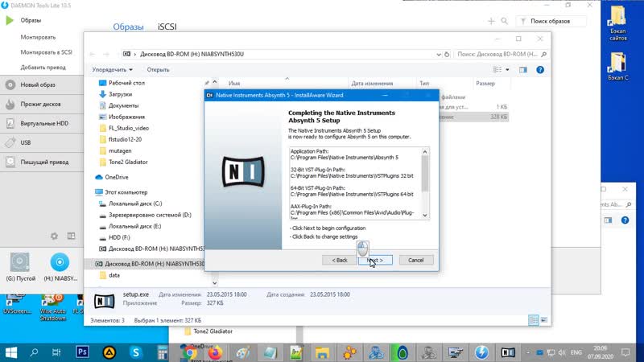The width and height of the screenshot is (644, 362).
Task: Click the Back button in the installer
Action: pyautogui.click(x=339, y=260)
